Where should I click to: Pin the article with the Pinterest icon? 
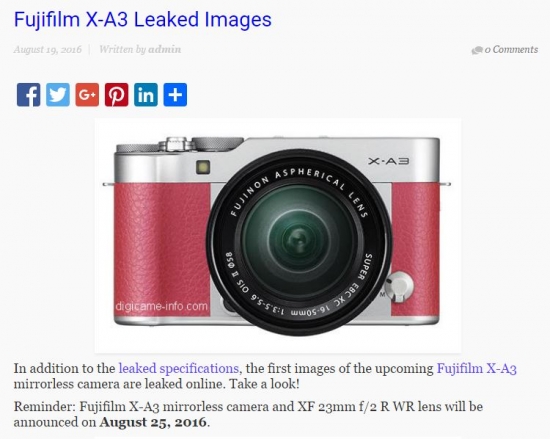116,95
